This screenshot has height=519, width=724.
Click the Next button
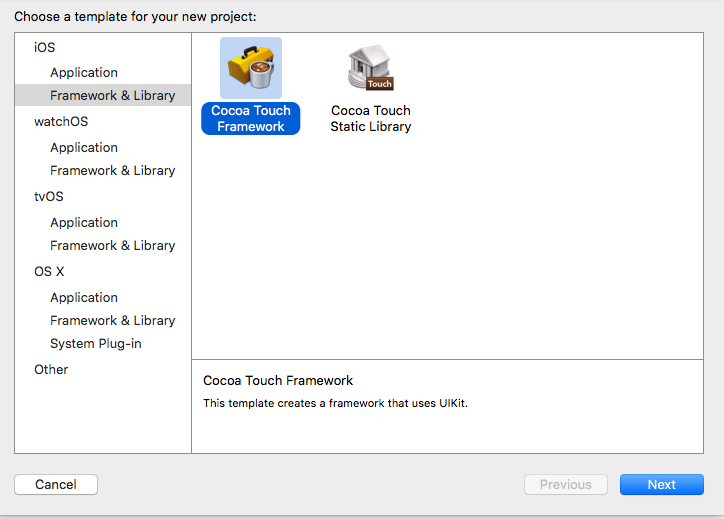[x=661, y=484]
